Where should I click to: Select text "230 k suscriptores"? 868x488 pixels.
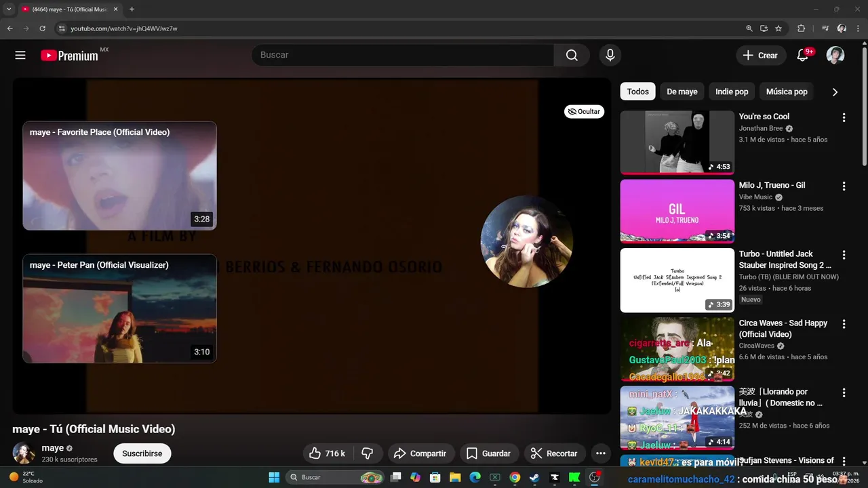click(x=70, y=460)
